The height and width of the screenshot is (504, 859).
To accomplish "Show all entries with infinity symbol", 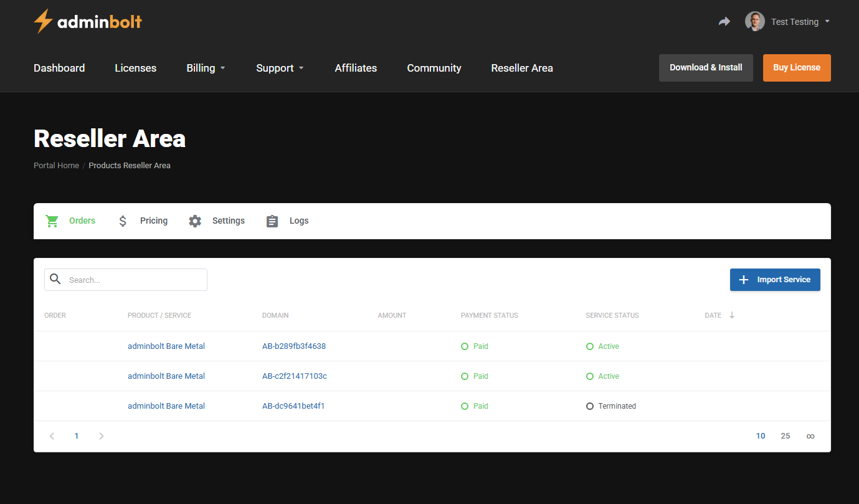I will 810,436.
